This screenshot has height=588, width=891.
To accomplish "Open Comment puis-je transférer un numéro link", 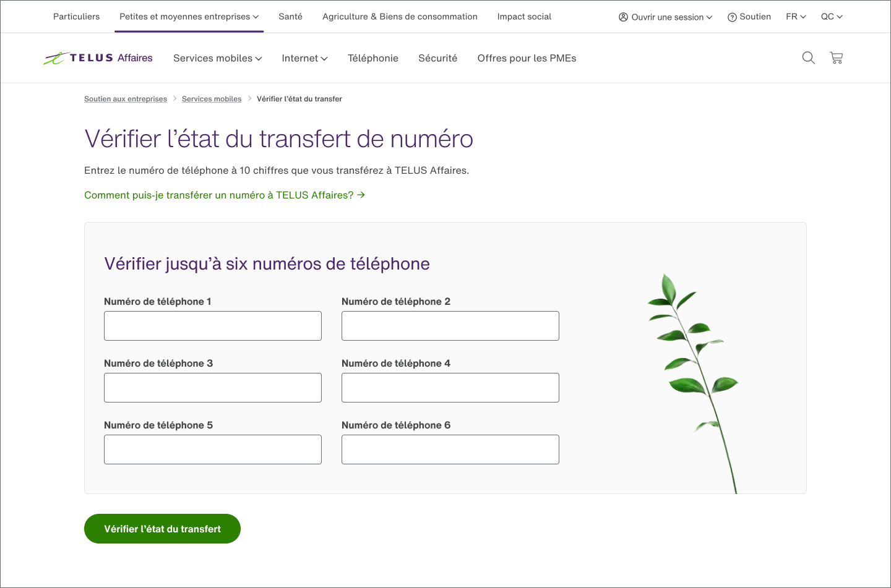I will pyautogui.click(x=225, y=195).
